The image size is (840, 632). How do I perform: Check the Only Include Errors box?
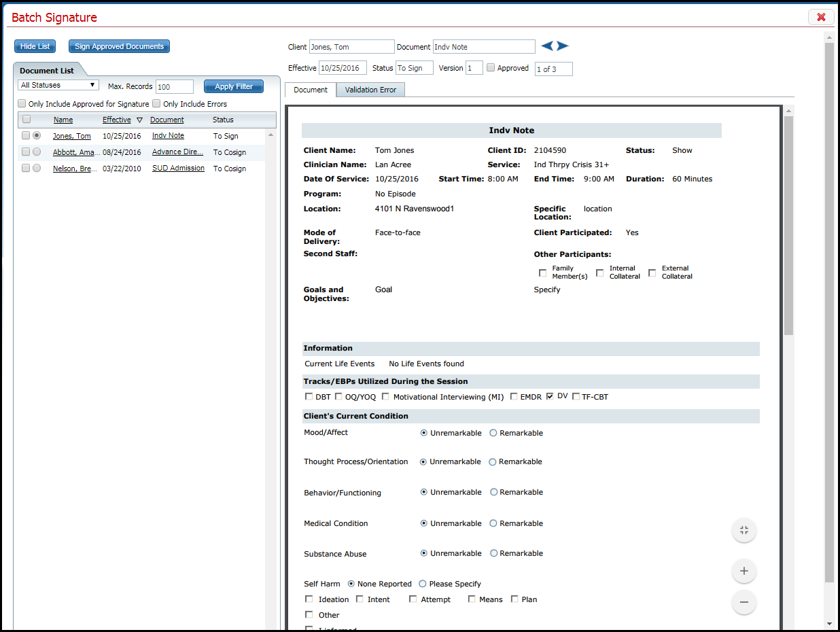[x=156, y=104]
